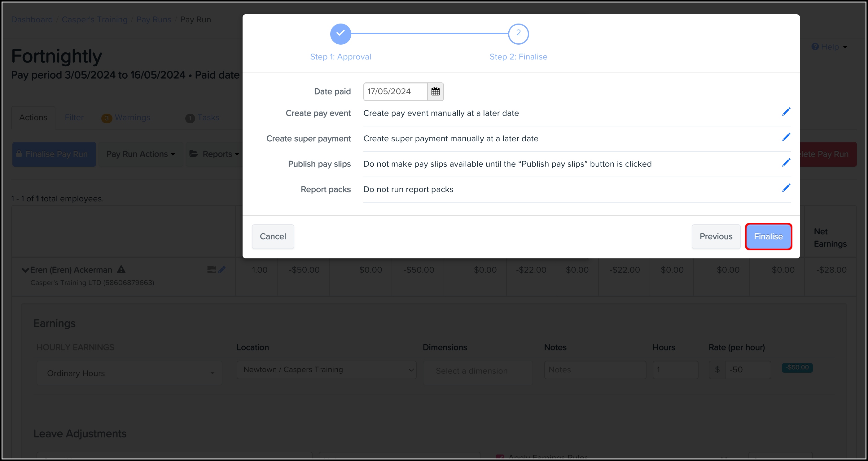Collapse the Eren Ackerman employee row

25,270
